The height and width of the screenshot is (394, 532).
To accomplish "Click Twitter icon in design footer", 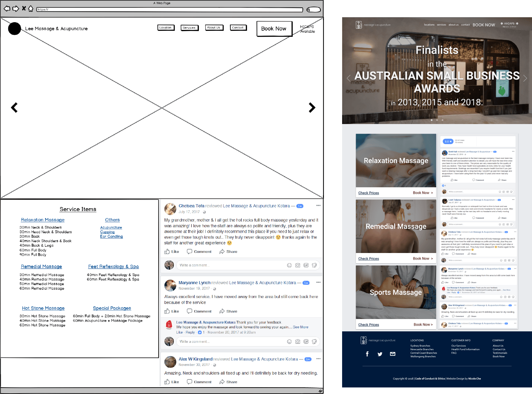I will [380, 354].
